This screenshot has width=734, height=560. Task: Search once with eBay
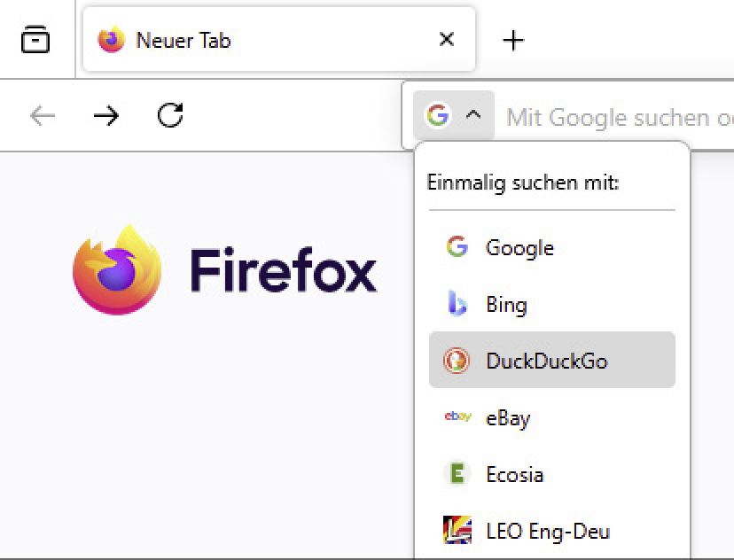point(507,417)
